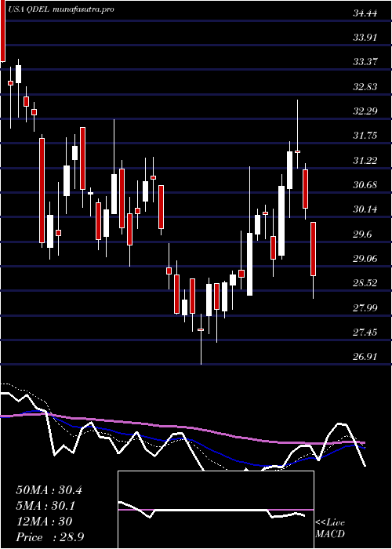
Task: Select the 32.29 price level label
Action: 365,111
